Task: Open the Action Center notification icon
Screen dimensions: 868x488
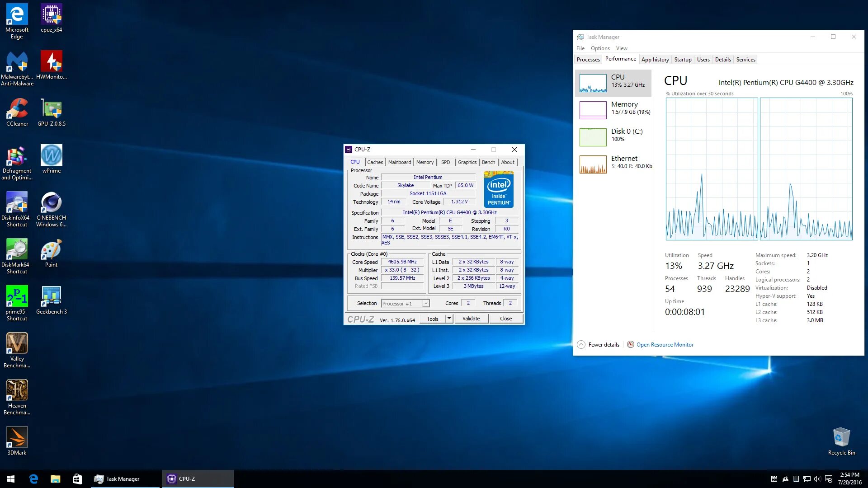Action: [829, 479]
